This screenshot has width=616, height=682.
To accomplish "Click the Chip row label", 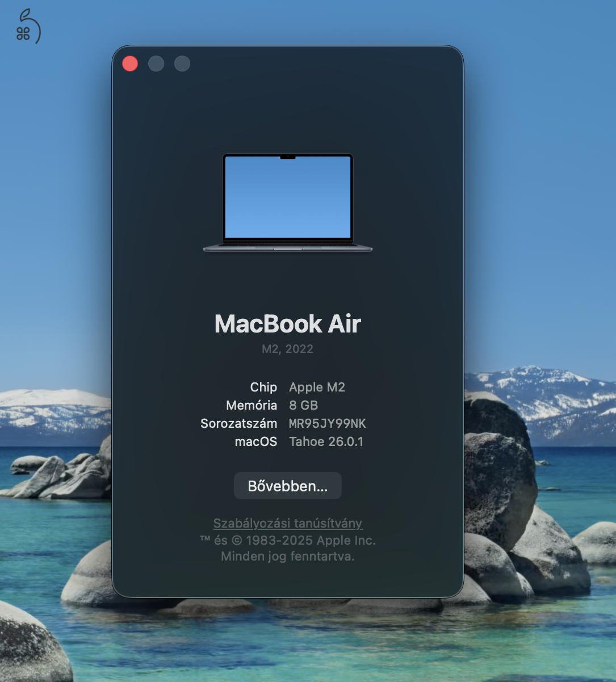I will (263, 387).
